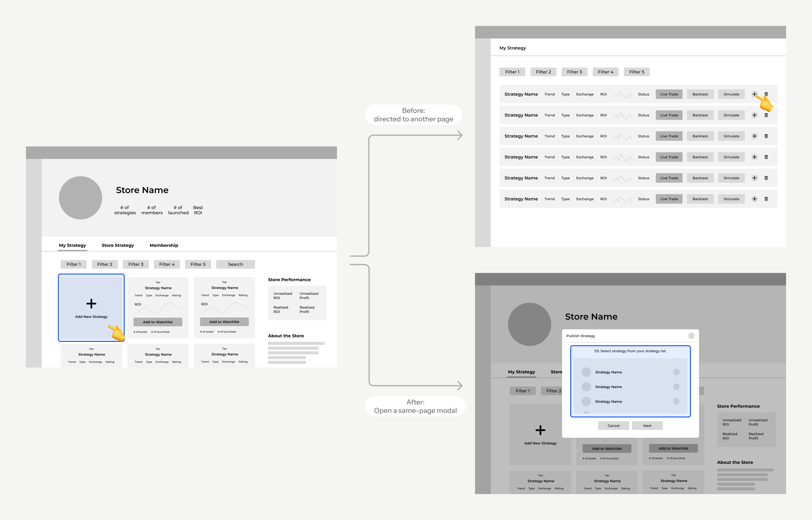Select the third Strategy Name radio in the modal
This screenshot has height=520, width=812.
click(676, 401)
